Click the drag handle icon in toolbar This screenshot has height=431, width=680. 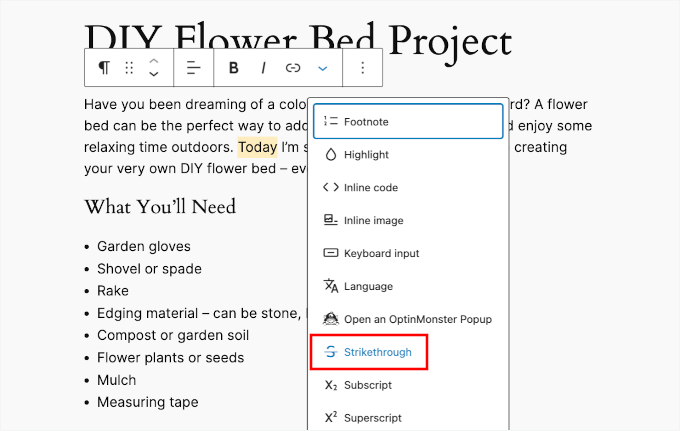tap(129, 68)
